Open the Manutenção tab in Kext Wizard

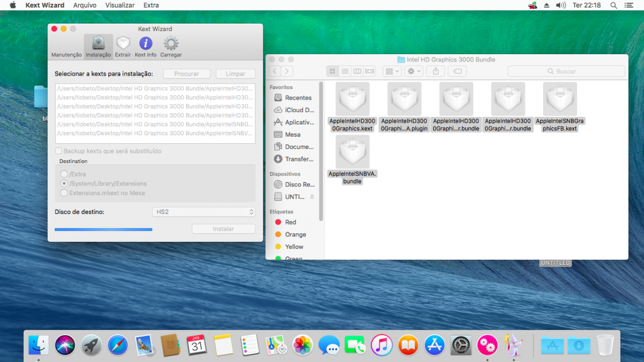click(x=67, y=47)
